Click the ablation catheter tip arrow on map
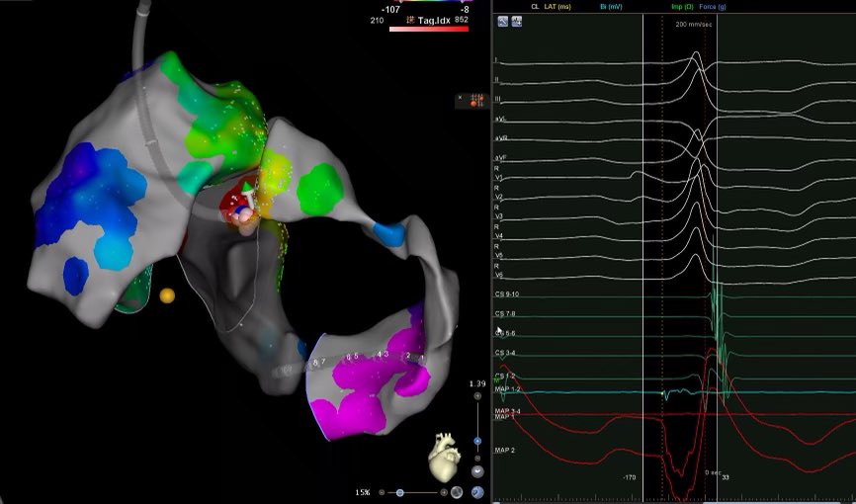This screenshot has width=856, height=504. (x=248, y=194)
